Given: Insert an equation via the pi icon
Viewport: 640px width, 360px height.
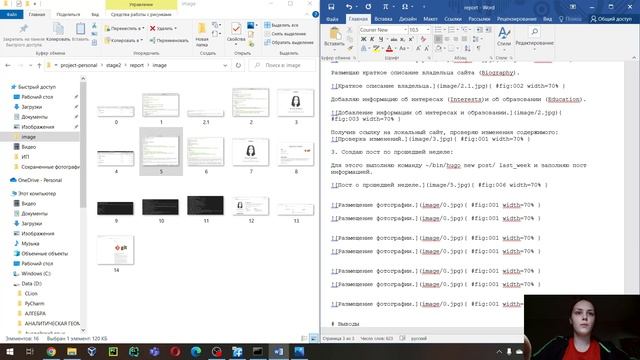Looking at the screenshot, I should (385, 7).
